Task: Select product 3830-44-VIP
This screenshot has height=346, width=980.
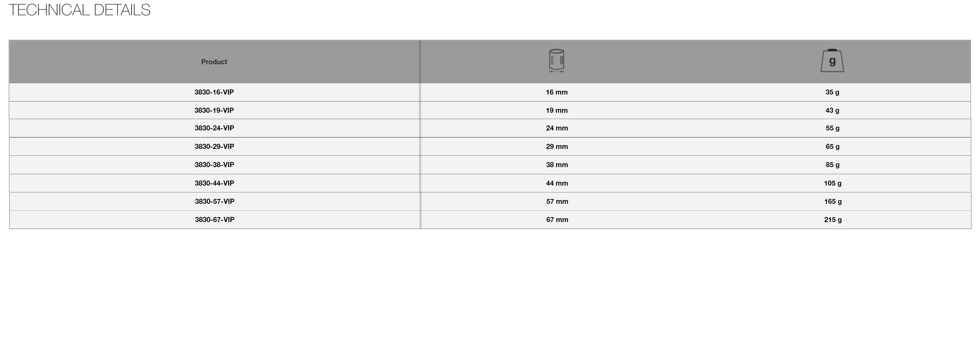Action: 214,183
